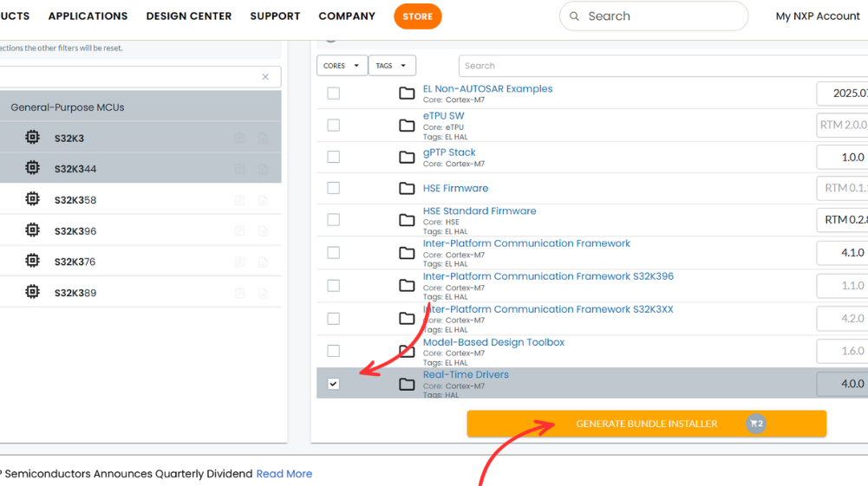Image resolution: width=868 pixels, height=486 pixels.
Task: Open the first document icon in S32K358 row
Action: (x=239, y=200)
